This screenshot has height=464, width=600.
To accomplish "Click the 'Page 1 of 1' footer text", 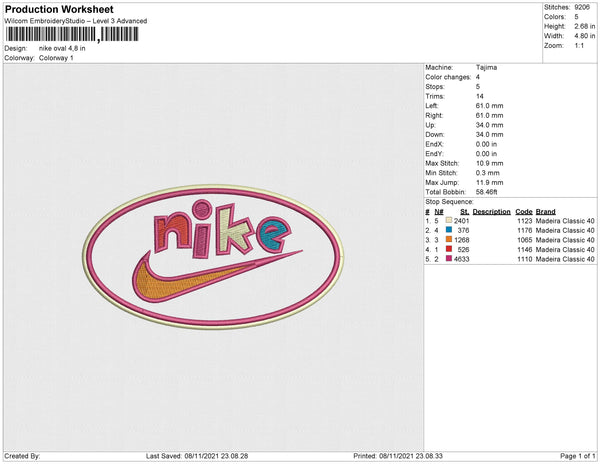I will click(x=578, y=456).
